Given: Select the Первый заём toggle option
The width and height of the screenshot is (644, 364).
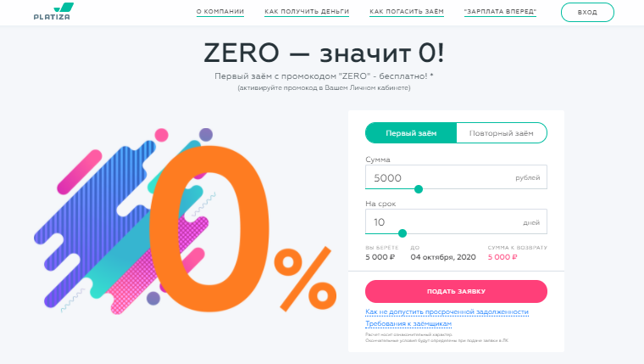Looking at the screenshot, I should tap(411, 133).
